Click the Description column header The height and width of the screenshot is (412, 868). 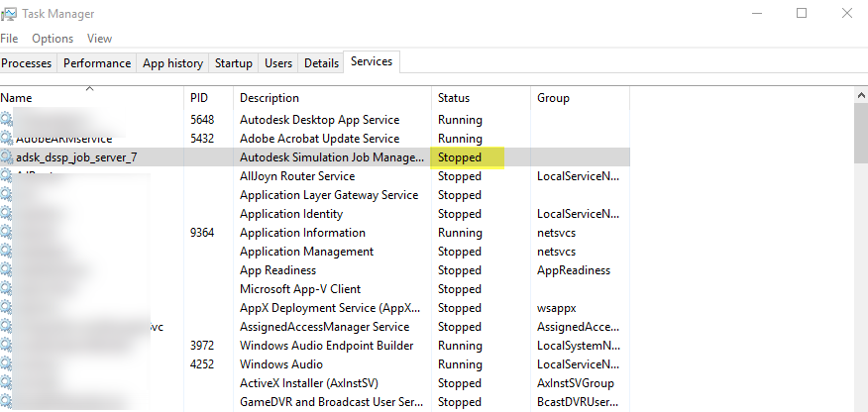click(x=269, y=98)
